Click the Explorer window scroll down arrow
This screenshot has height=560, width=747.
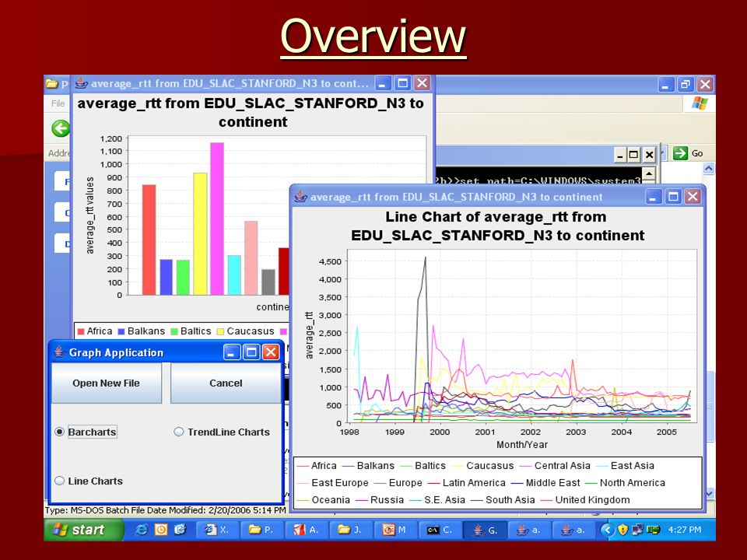click(709, 494)
